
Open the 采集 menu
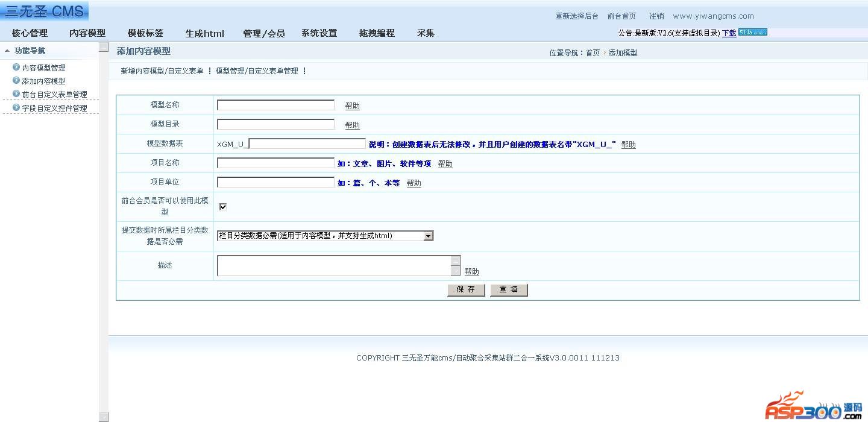(x=426, y=33)
